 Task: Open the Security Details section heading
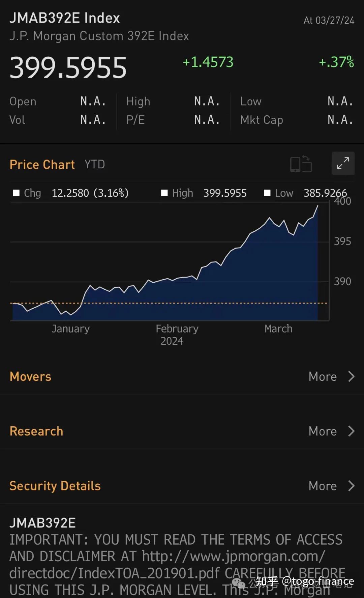click(x=55, y=486)
